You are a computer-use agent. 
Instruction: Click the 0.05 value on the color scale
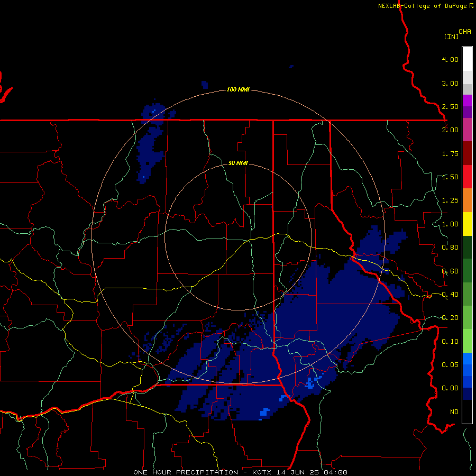[450, 364]
